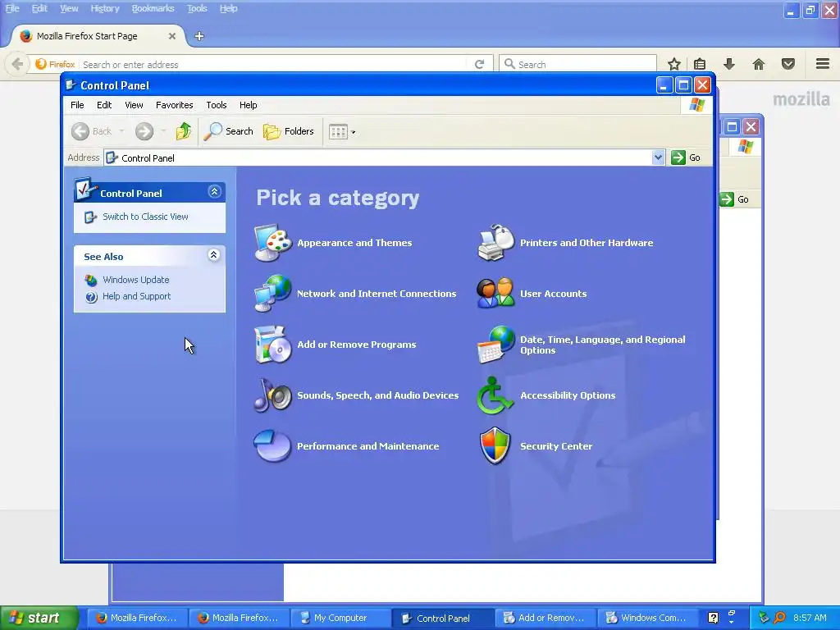Viewport: 840px width, 630px height.
Task: Open Help and Support link
Action: 137,296
